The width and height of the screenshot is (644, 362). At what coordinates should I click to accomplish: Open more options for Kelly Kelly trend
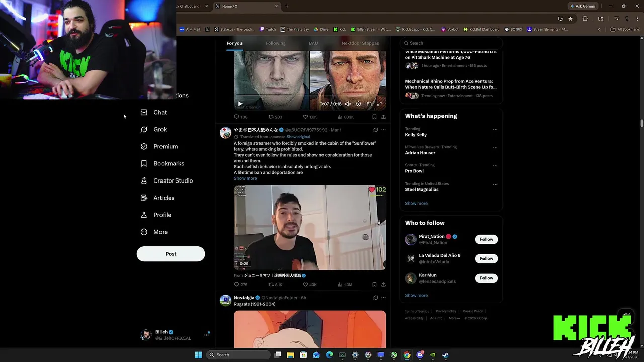pos(495,130)
